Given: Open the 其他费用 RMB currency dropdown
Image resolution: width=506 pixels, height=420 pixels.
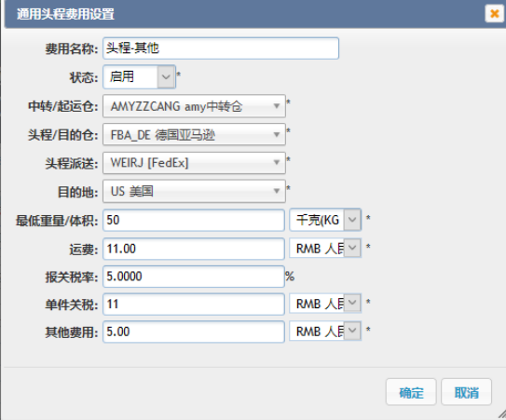Looking at the screenshot, I should [352, 331].
